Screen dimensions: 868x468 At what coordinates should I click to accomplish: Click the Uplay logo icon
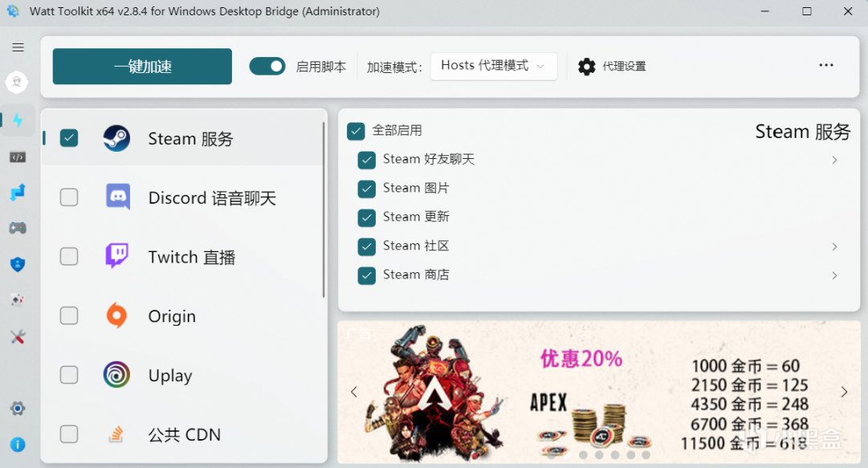pyautogui.click(x=116, y=375)
